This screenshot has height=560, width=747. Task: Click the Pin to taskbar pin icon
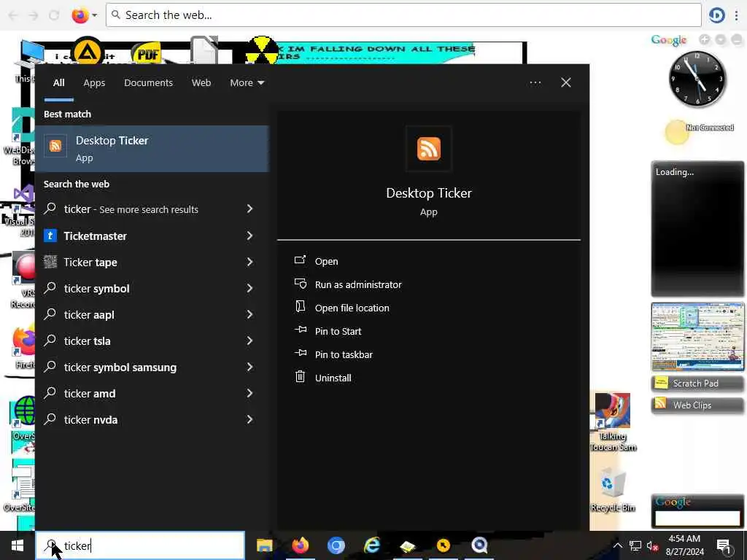[300, 354]
